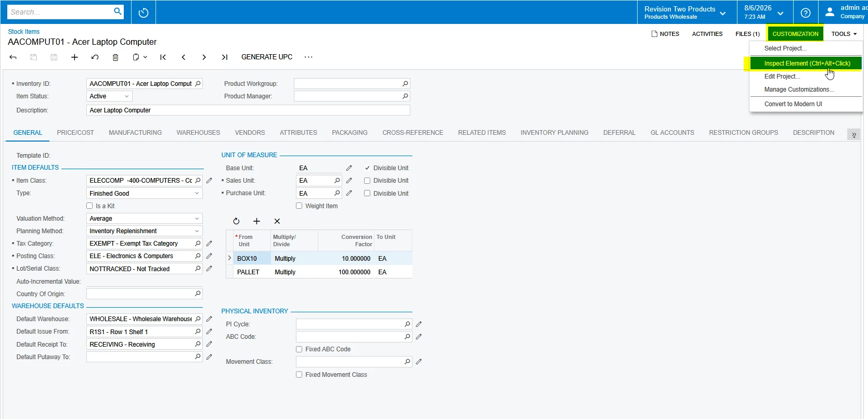Enable Fixed Movement Class checkbox
868x419 pixels.
[299, 375]
